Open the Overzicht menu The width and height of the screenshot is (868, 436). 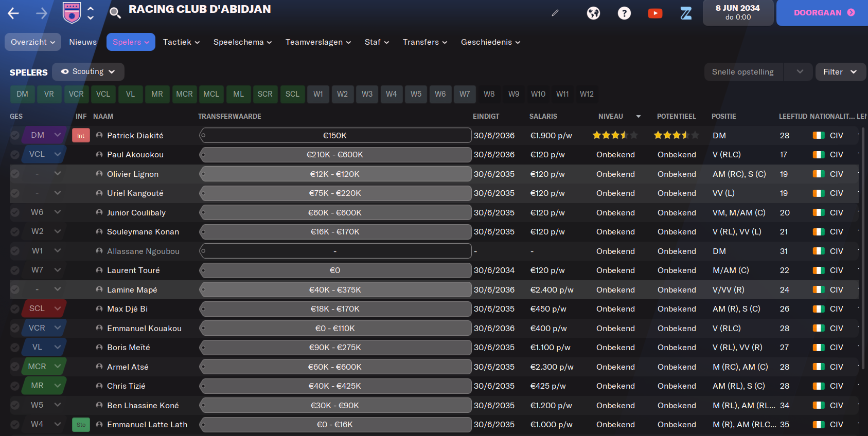[x=33, y=42]
